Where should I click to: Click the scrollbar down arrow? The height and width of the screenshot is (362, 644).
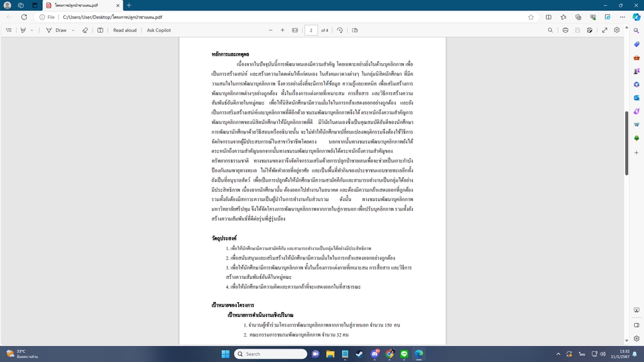pyautogui.click(x=627, y=341)
